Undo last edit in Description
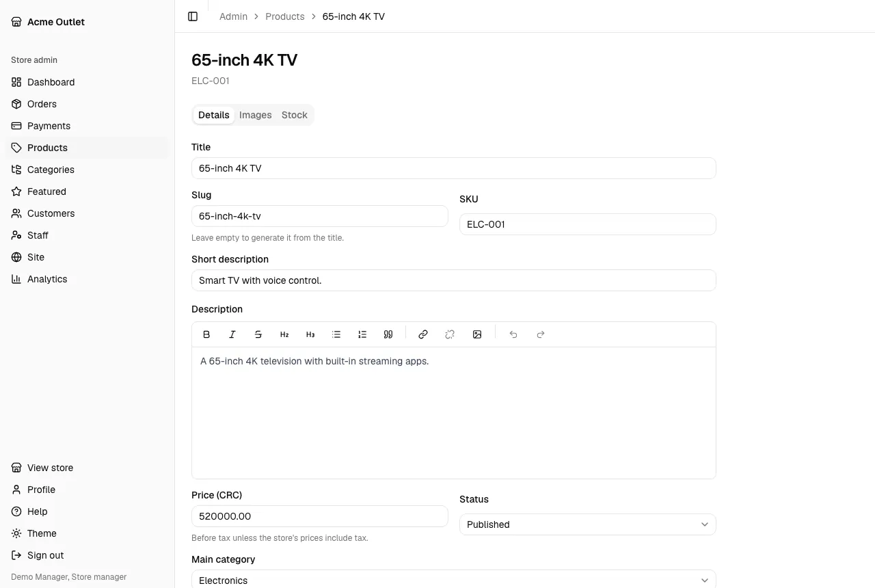Viewport: 875px width, 588px height. click(x=513, y=334)
